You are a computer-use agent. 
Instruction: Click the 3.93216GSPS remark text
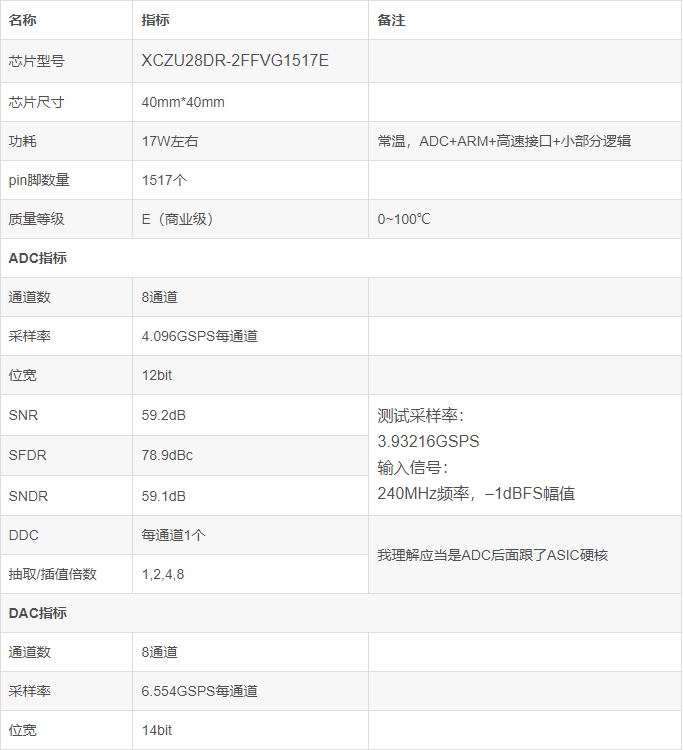[429, 441]
